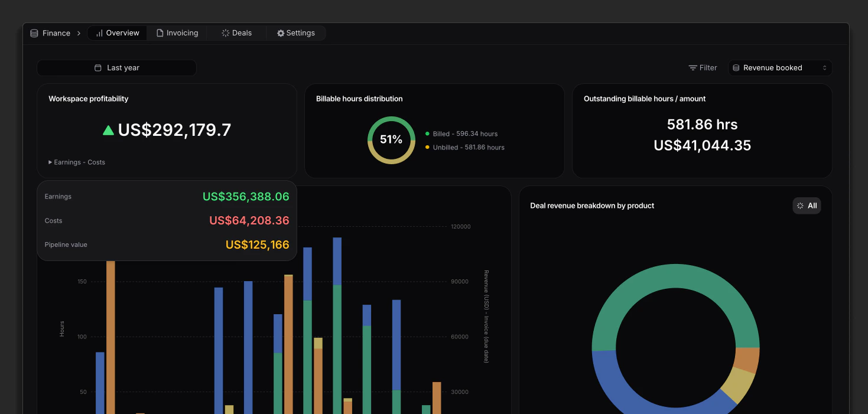The image size is (868, 414).
Task: Select the bar chart icon on Overview tab
Action: click(98, 33)
